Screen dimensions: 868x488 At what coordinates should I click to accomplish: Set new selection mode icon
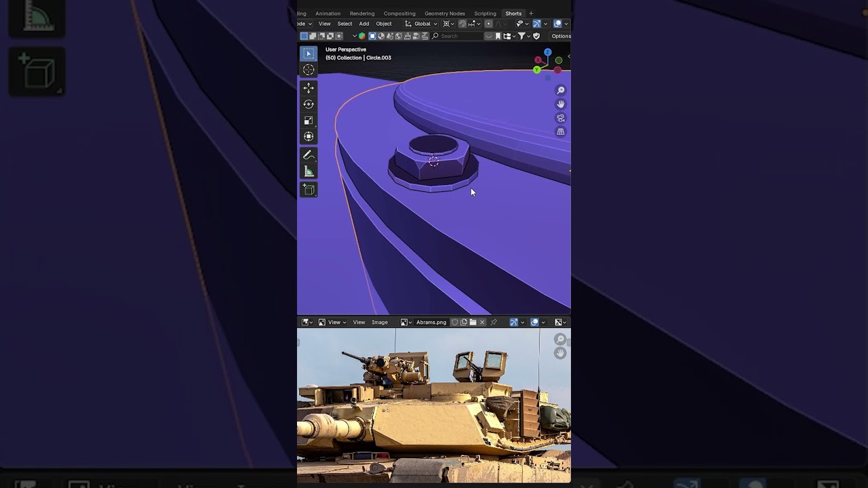tap(304, 36)
